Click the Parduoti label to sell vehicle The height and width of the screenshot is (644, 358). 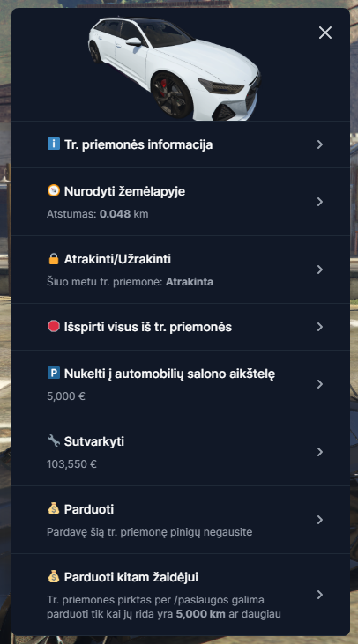pos(89,509)
